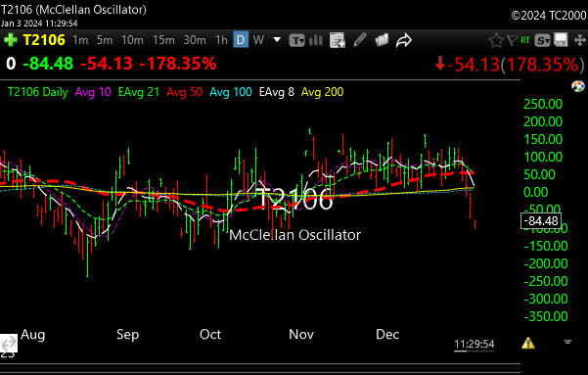Expand the time frame dropdown arrow
Screen dimensions: 588x375
[x=277, y=40]
